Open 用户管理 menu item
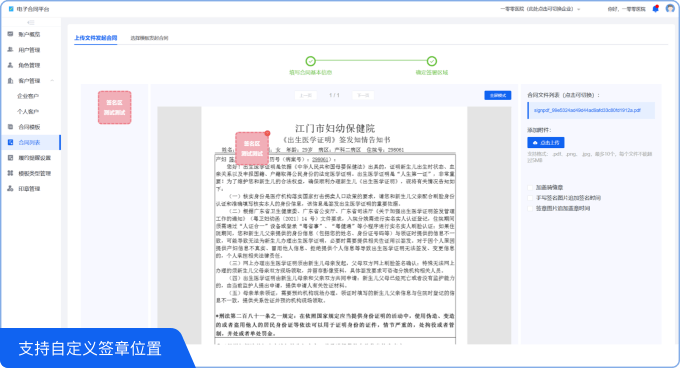The width and height of the screenshot is (680, 368). coord(30,50)
